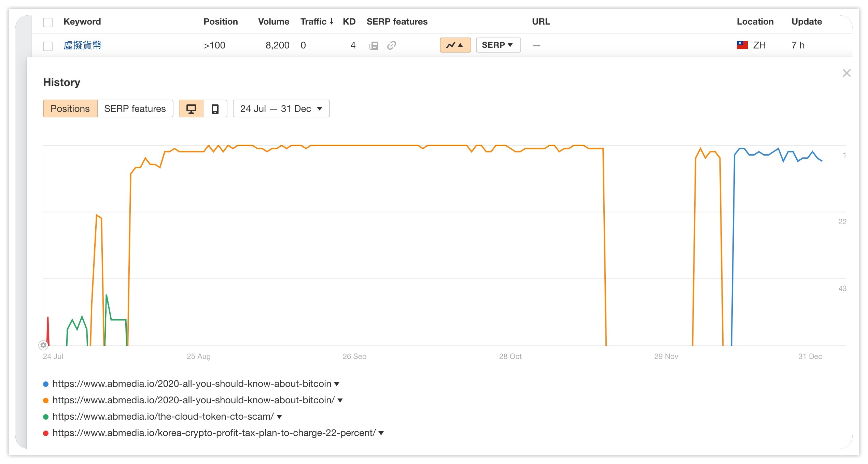
Task: Click the blue legend dot for bitcoin URL
Action: click(x=46, y=384)
